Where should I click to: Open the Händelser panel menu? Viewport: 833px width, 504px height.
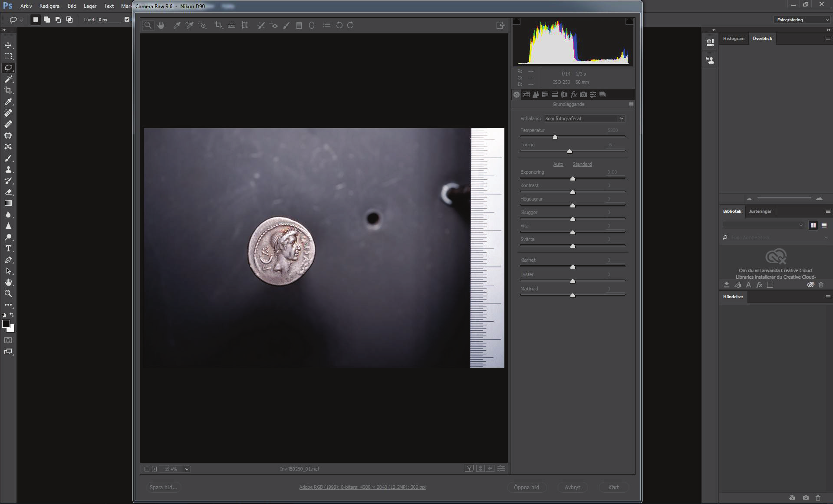tap(828, 297)
